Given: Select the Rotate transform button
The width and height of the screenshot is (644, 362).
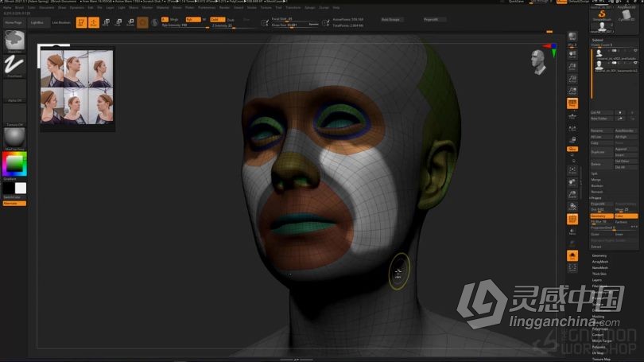Looking at the screenshot, I should 130,22.
